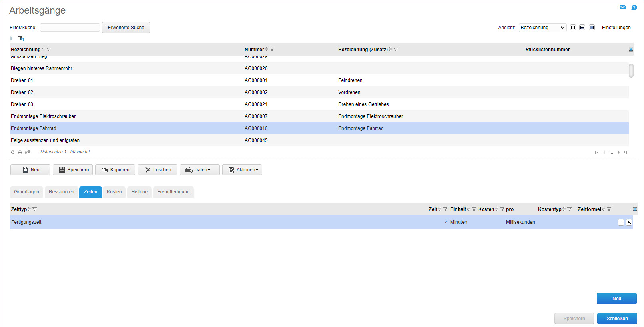Switch to the split-pane view layout
The height and width of the screenshot is (327, 644).
582,28
